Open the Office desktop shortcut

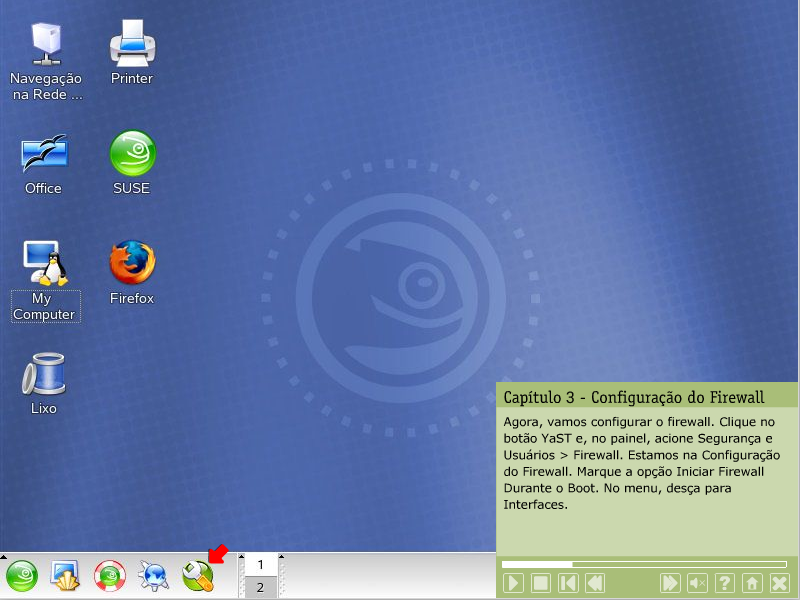click(44, 155)
